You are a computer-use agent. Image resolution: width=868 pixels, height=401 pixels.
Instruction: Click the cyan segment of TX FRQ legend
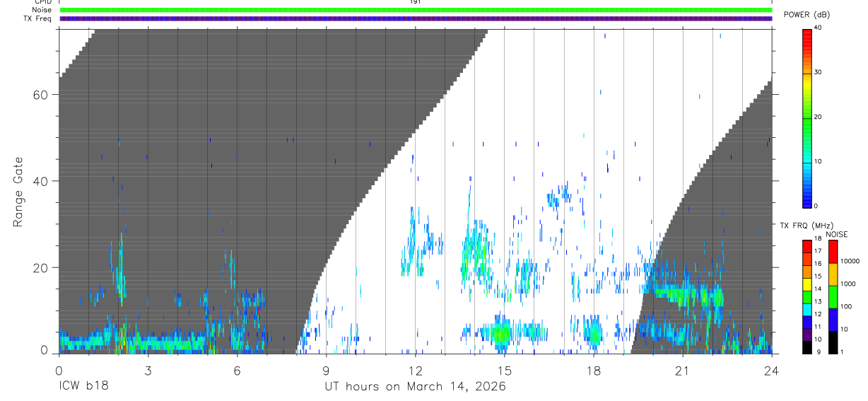(x=807, y=310)
